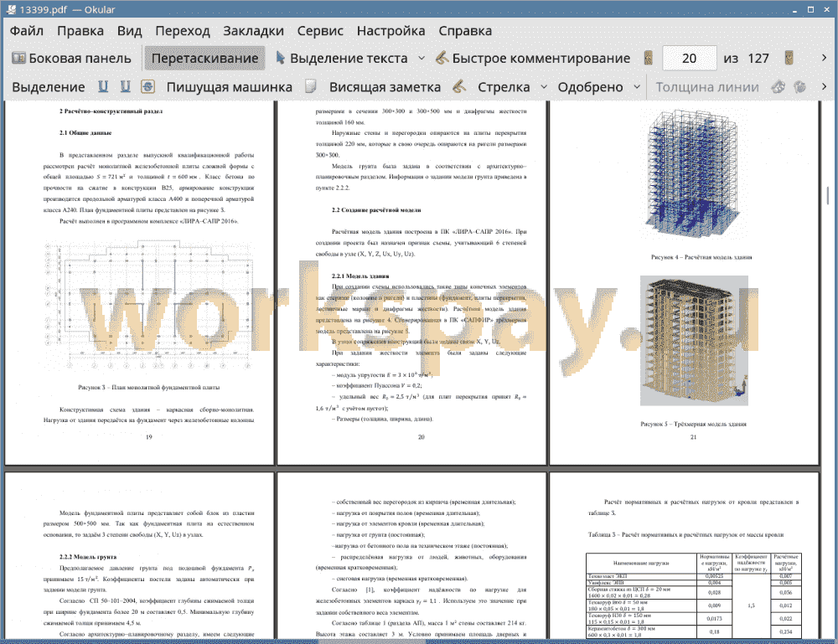Click caption 'Рисунок 5 – Трёхмерная модель здания'

pyautogui.click(x=693, y=424)
